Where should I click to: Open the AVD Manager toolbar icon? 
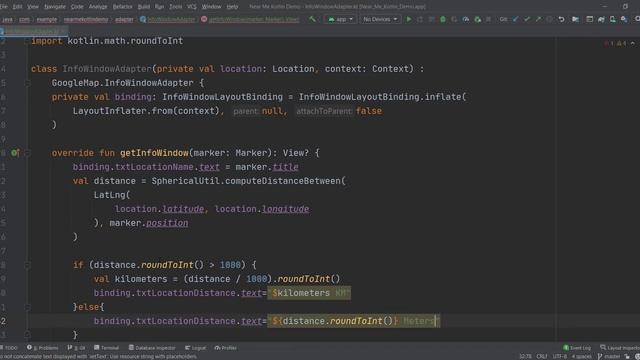613,19
